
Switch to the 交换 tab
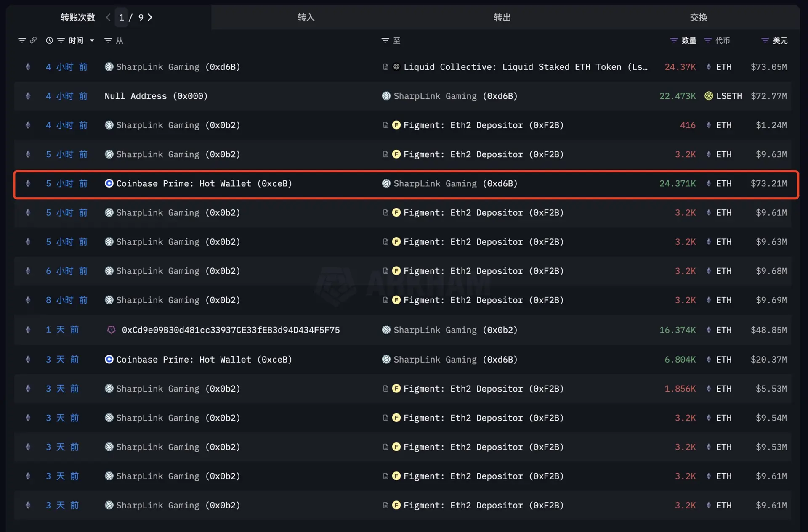coord(698,18)
